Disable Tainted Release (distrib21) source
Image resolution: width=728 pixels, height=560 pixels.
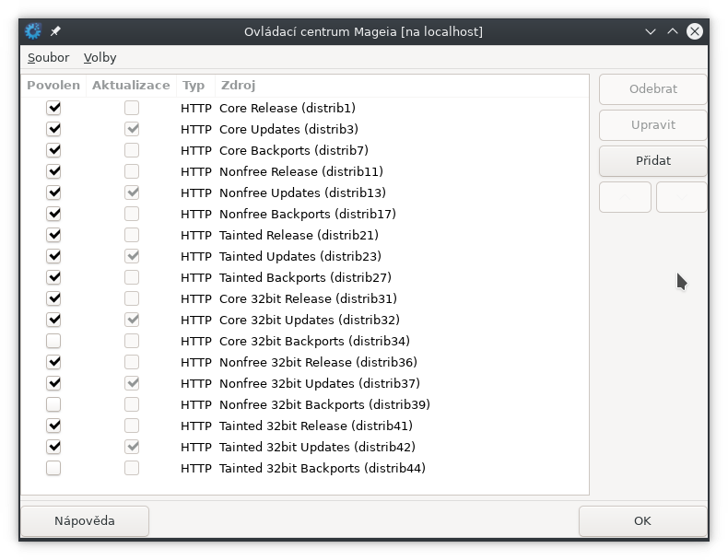pos(53,235)
